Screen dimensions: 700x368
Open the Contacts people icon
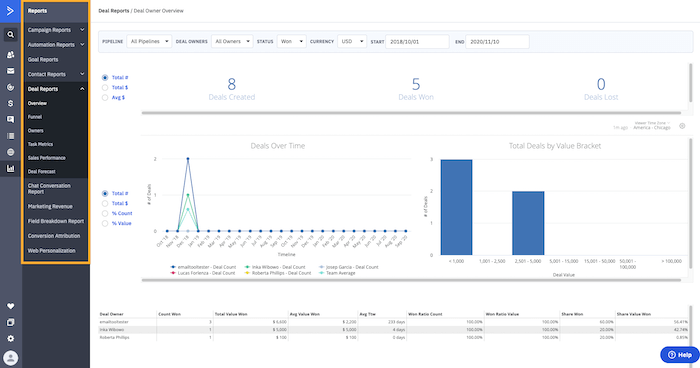(x=11, y=54)
